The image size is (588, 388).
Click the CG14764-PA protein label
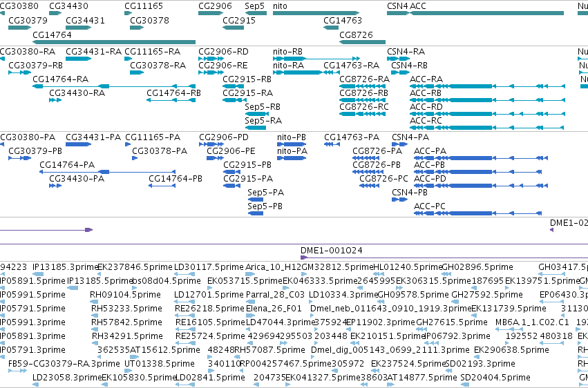point(67,165)
